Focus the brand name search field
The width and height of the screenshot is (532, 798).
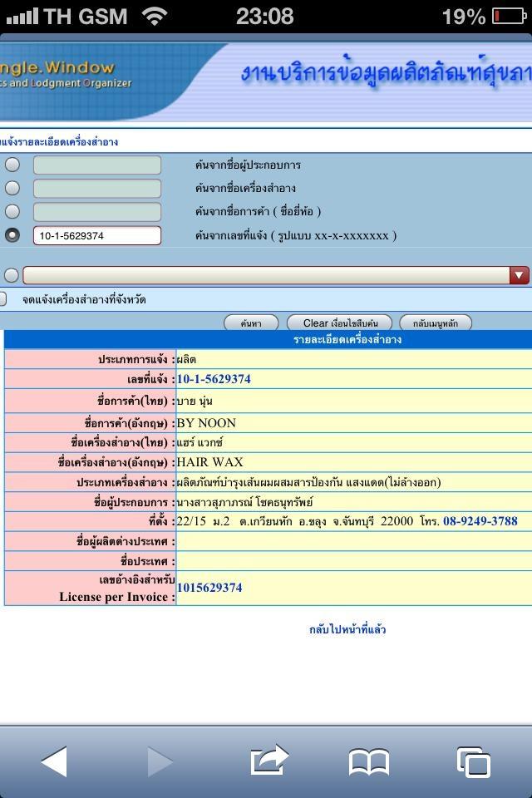(97, 212)
